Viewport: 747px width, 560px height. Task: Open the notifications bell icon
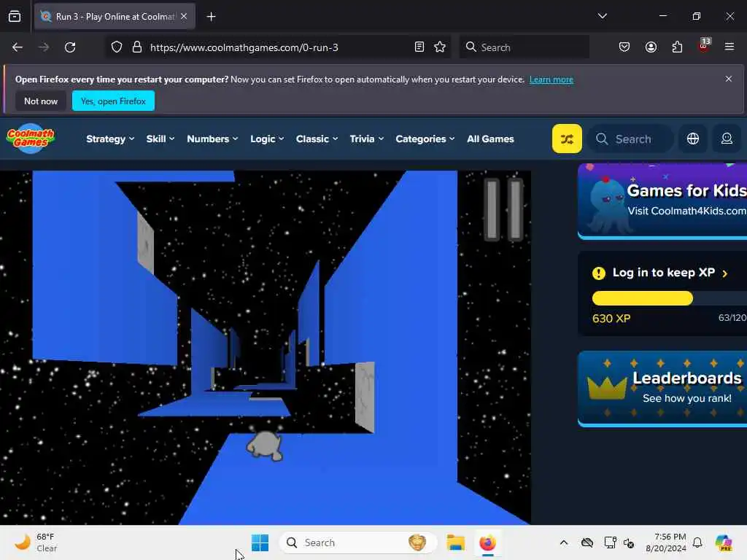tap(697, 542)
